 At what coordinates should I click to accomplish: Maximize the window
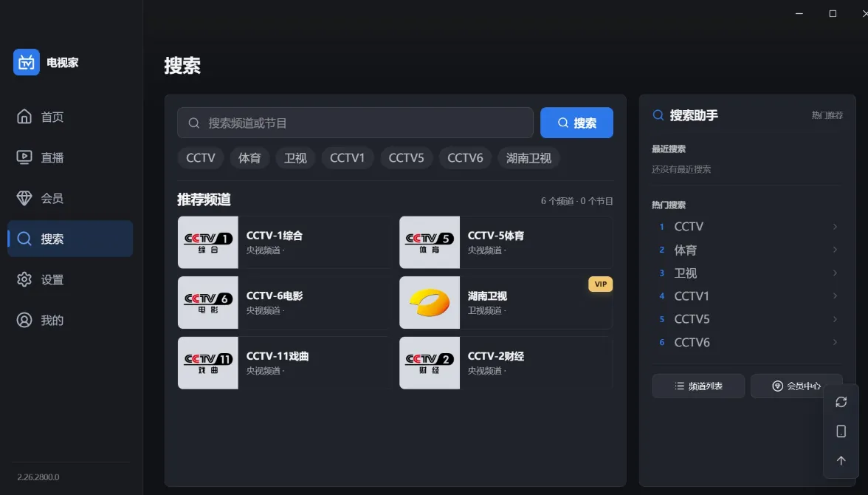coord(833,13)
